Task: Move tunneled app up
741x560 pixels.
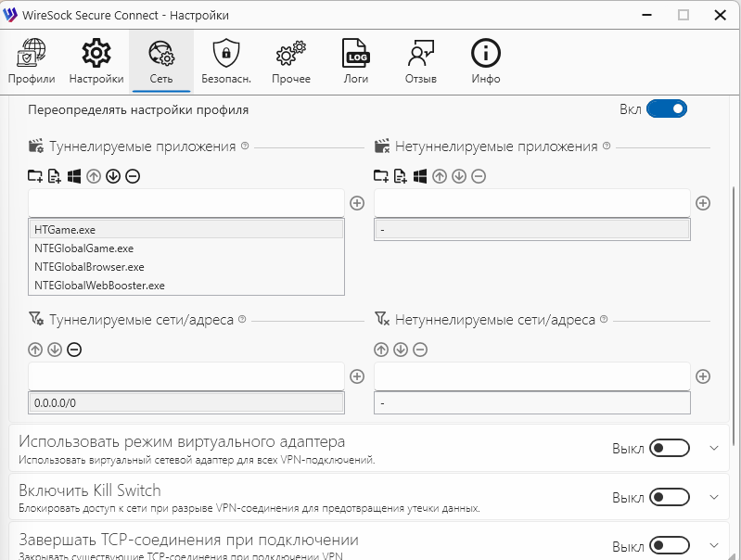Action: (94, 177)
